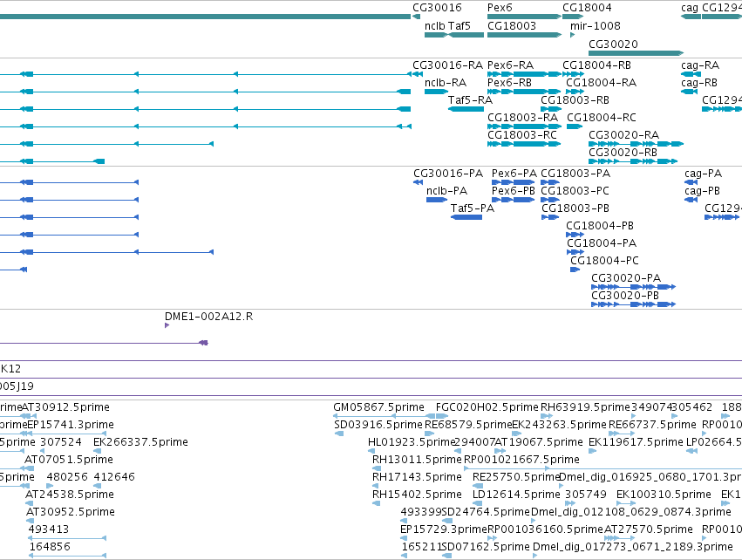Viewport: 742px width, 560px height.
Task: Click the CG30020-RB transcript label
Action: (x=623, y=153)
